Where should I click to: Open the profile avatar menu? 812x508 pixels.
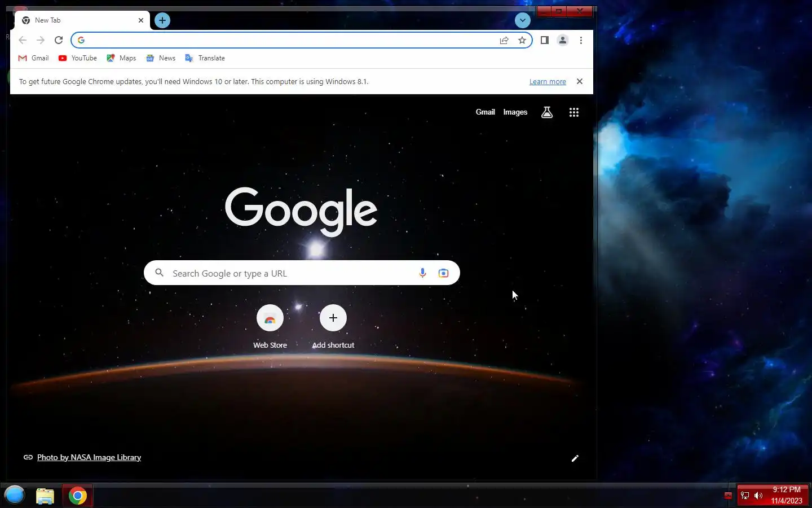pos(563,40)
